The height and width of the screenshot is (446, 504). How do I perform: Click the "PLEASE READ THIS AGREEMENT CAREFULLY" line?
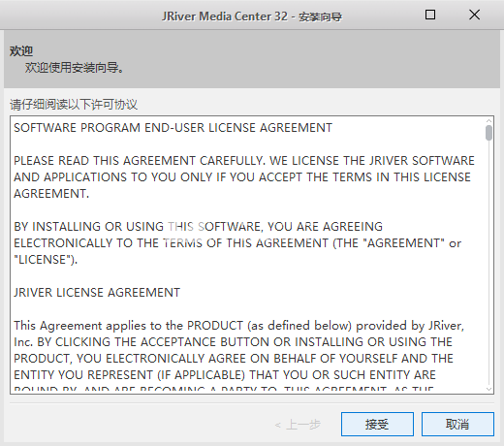244,161
